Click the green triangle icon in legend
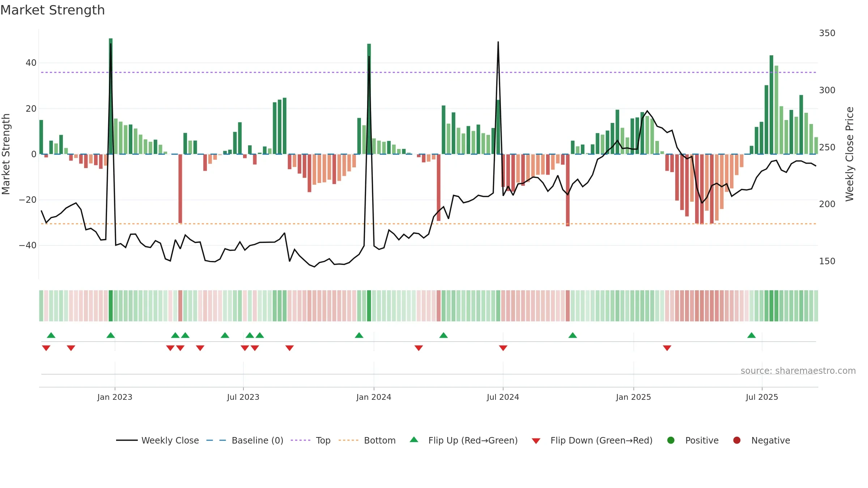Viewport: 868px width, 488px height. pyautogui.click(x=414, y=440)
